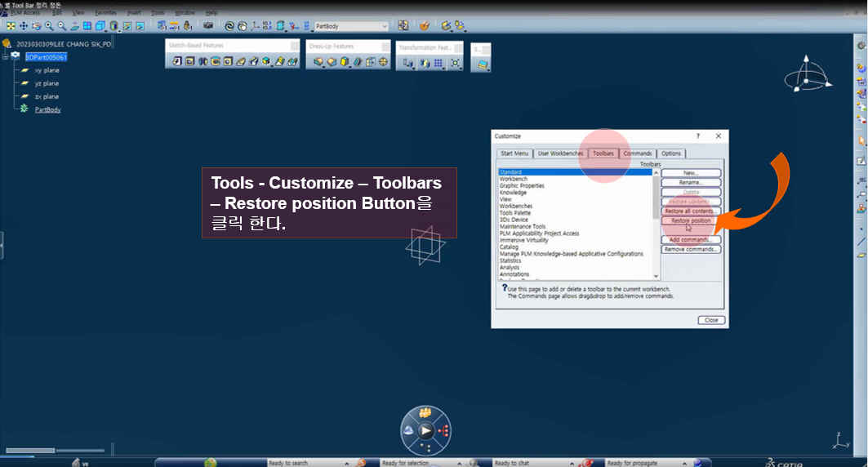Click the help question mark in Customize dialog

(x=698, y=136)
